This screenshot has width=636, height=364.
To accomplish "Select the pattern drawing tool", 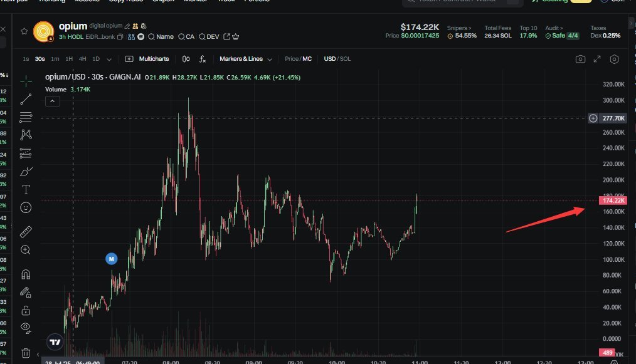I will [26, 135].
